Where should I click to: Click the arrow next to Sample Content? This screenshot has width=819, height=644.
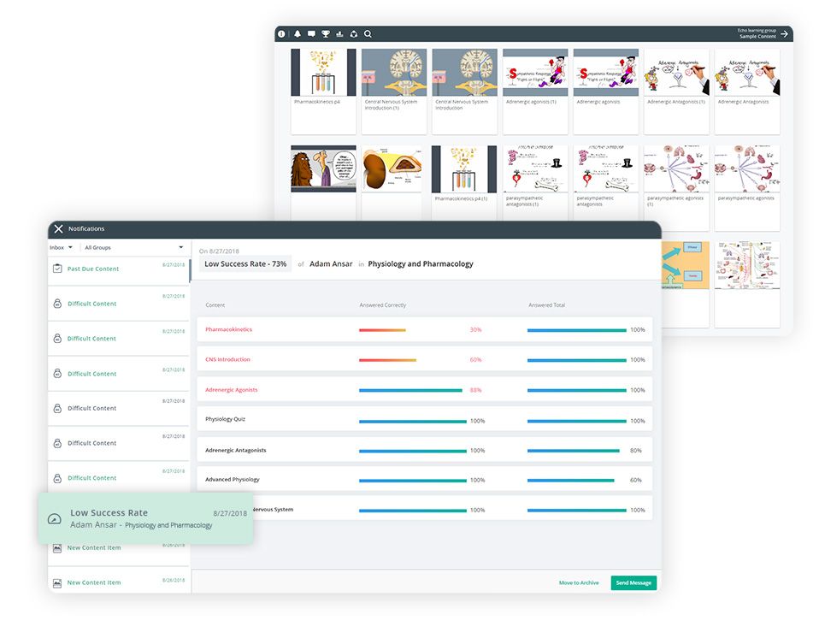(784, 33)
